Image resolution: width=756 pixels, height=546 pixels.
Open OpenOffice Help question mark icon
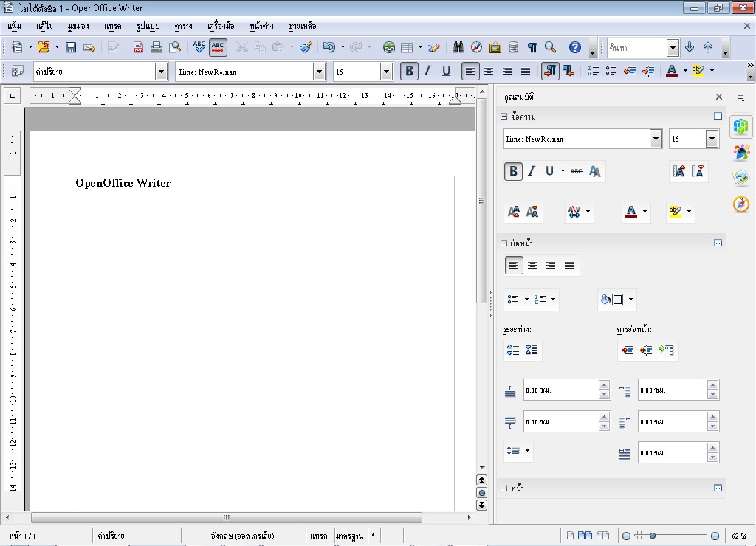coord(574,47)
